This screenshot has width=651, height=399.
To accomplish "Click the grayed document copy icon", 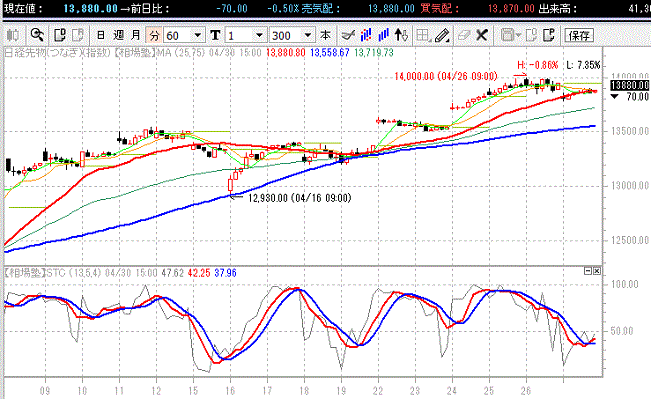I will 531,35.
